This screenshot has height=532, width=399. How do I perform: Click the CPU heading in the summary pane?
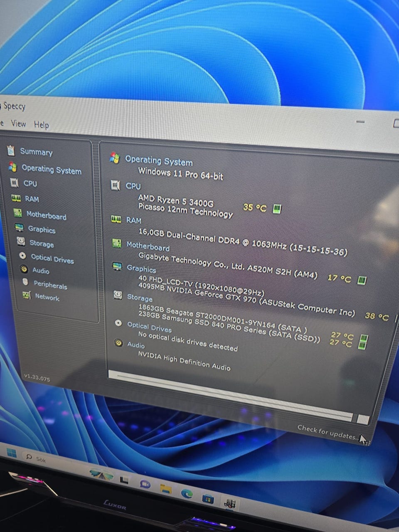[133, 186]
